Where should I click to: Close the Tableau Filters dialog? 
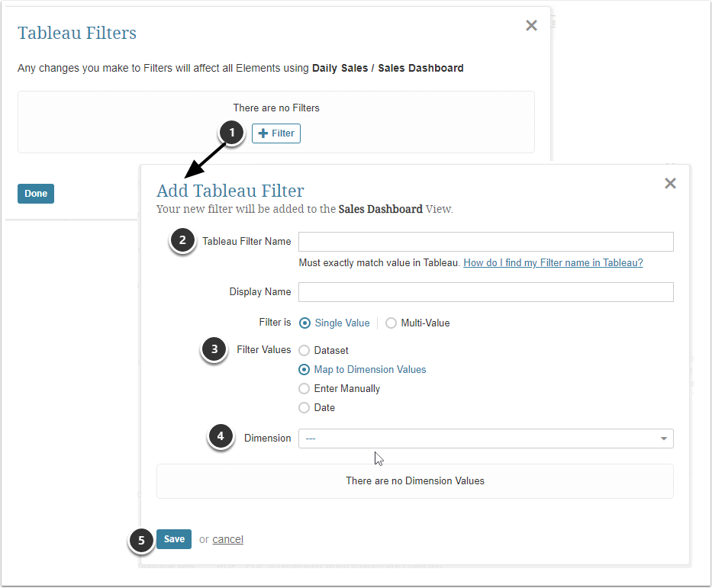point(531,25)
